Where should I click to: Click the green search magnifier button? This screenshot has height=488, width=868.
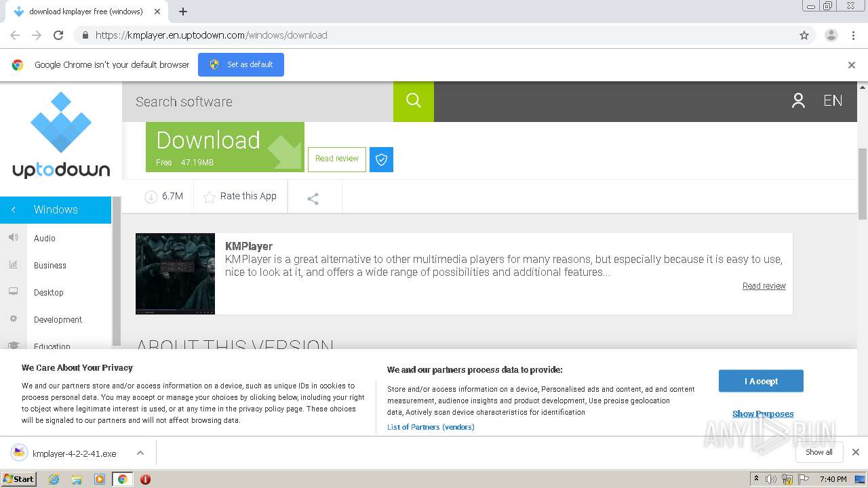pyautogui.click(x=414, y=102)
